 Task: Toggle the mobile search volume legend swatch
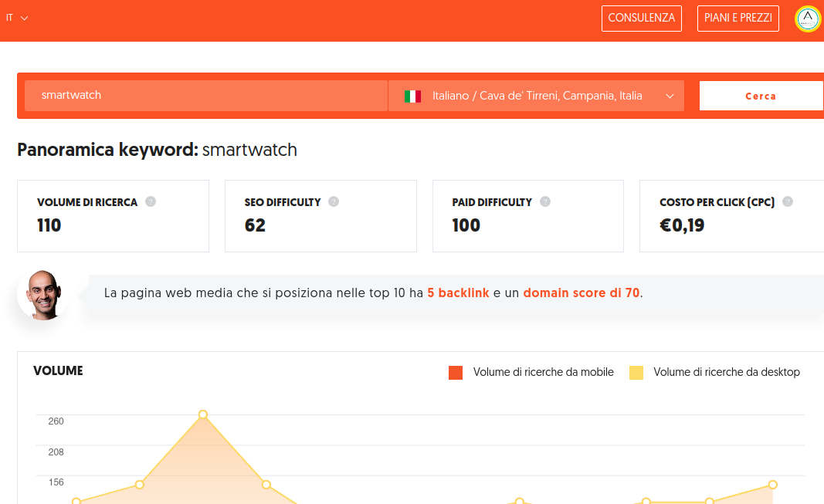pyautogui.click(x=456, y=373)
